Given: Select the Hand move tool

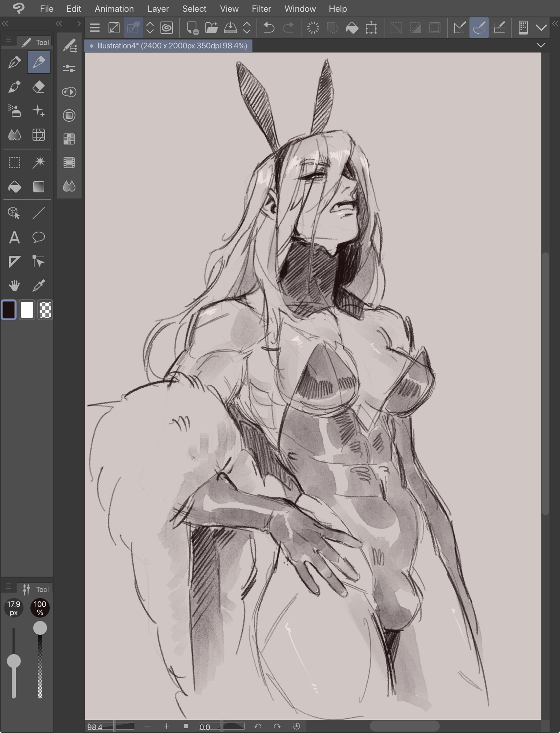Looking at the screenshot, I should click(14, 286).
